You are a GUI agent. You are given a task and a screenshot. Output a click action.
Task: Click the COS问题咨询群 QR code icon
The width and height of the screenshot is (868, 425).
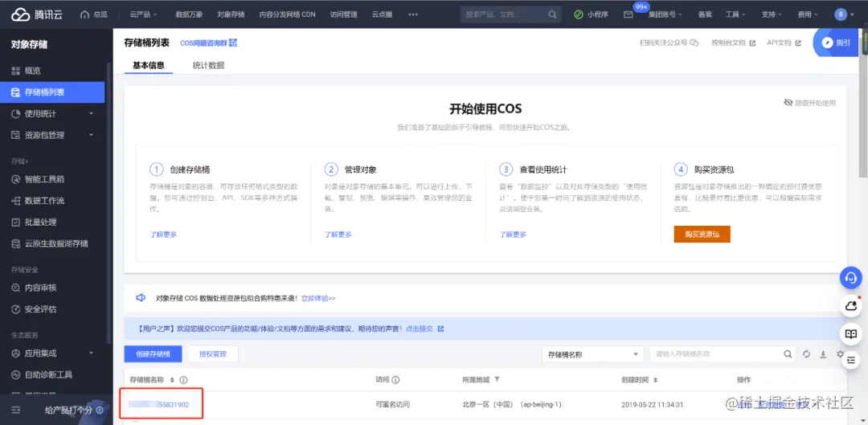coord(233,43)
